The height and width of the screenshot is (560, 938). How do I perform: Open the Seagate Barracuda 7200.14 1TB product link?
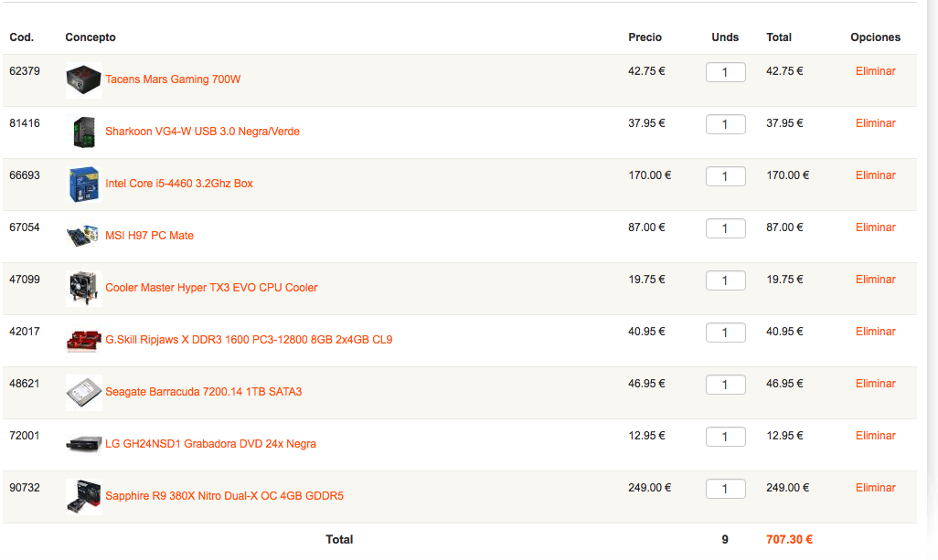click(203, 392)
